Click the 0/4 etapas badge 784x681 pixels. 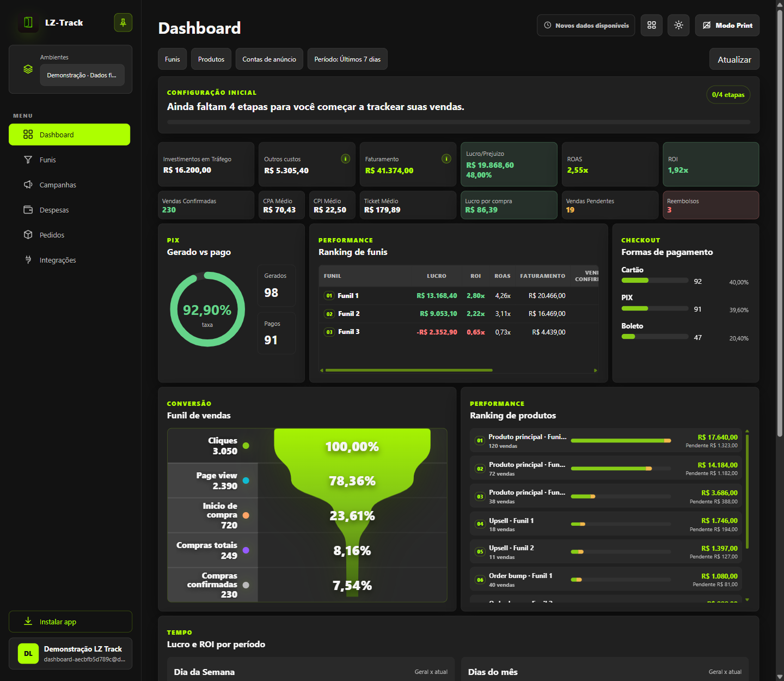pyautogui.click(x=728, y=95)
